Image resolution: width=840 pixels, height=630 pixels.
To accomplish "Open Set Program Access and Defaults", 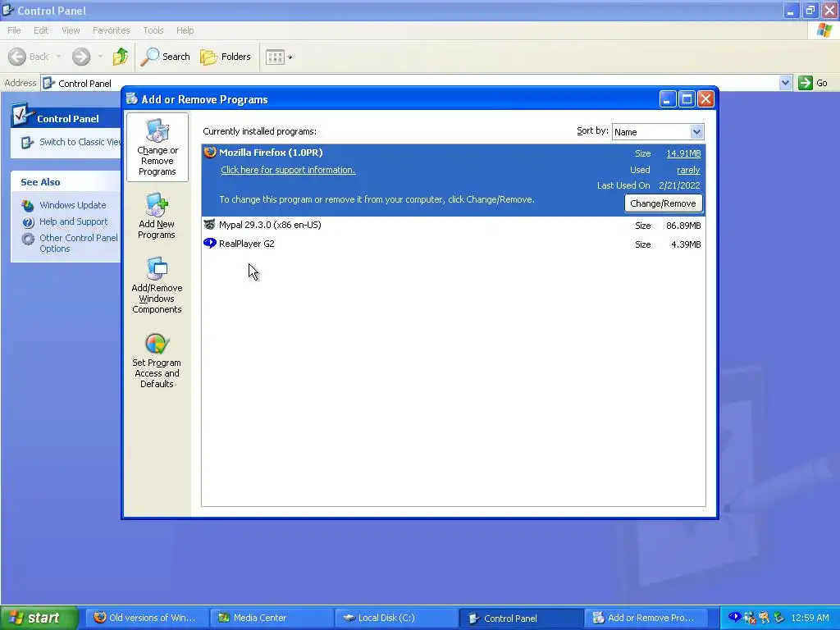I will 157,361.
